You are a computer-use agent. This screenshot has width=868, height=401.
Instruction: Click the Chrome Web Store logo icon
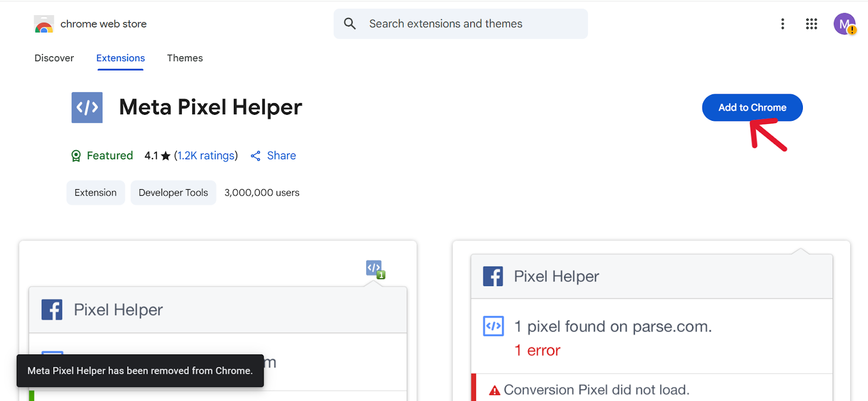[44, 24]
